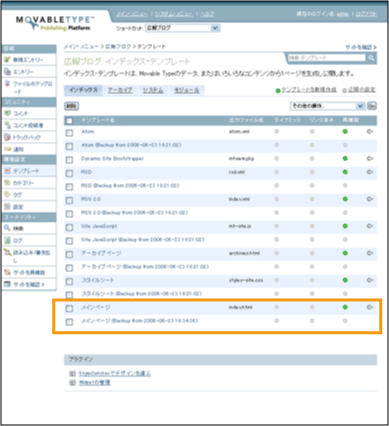Rebuild the Dynamic Site Bootstrapper row icon
This screenshot has height=426, width=389.
click(370, 159)
